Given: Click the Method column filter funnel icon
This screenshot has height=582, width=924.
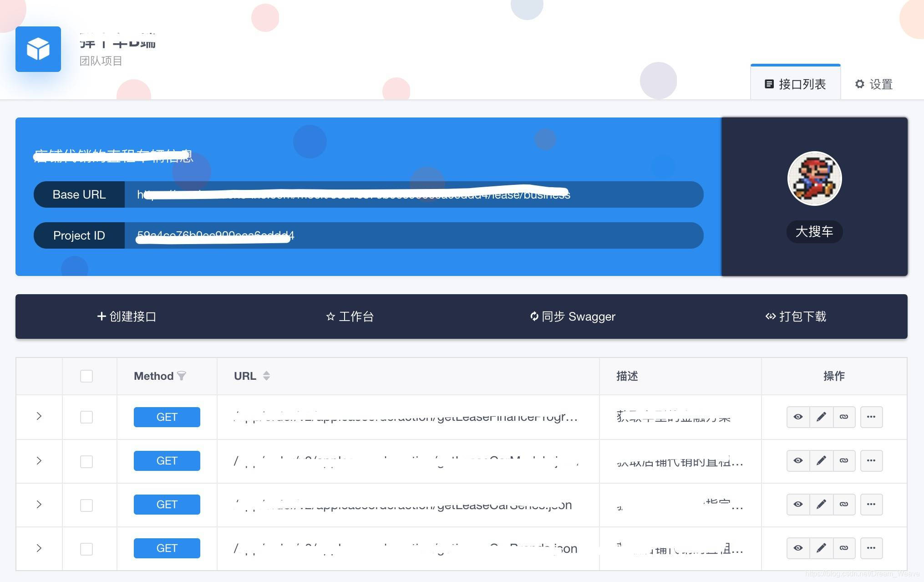Looking at the screenshot, I should tap(182, 376).
